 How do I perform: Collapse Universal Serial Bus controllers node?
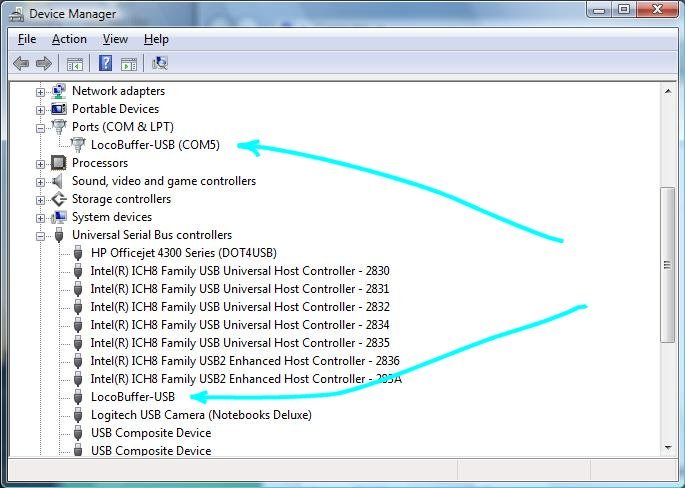point(40,236)
